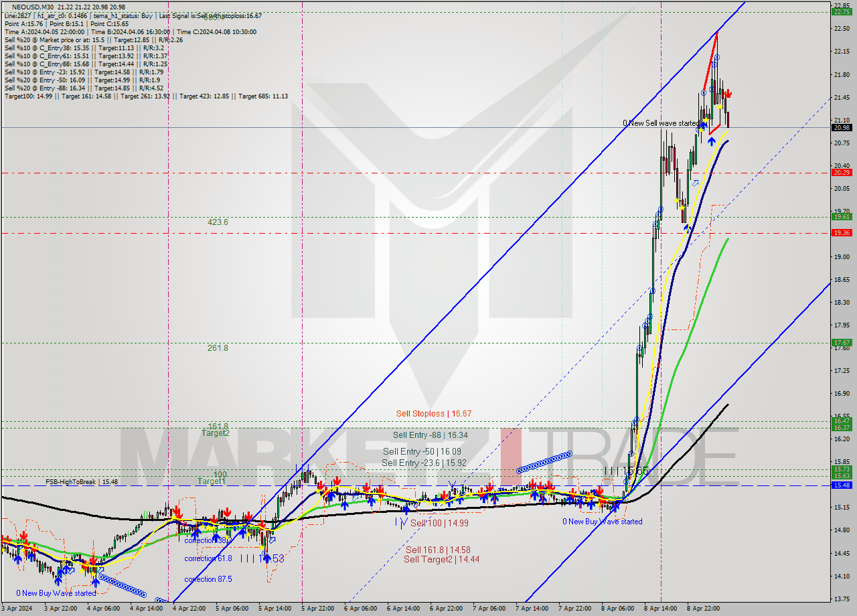Select the green 16.47 price tag
This screenshot has width=857, height=616.
coord(842,420)
